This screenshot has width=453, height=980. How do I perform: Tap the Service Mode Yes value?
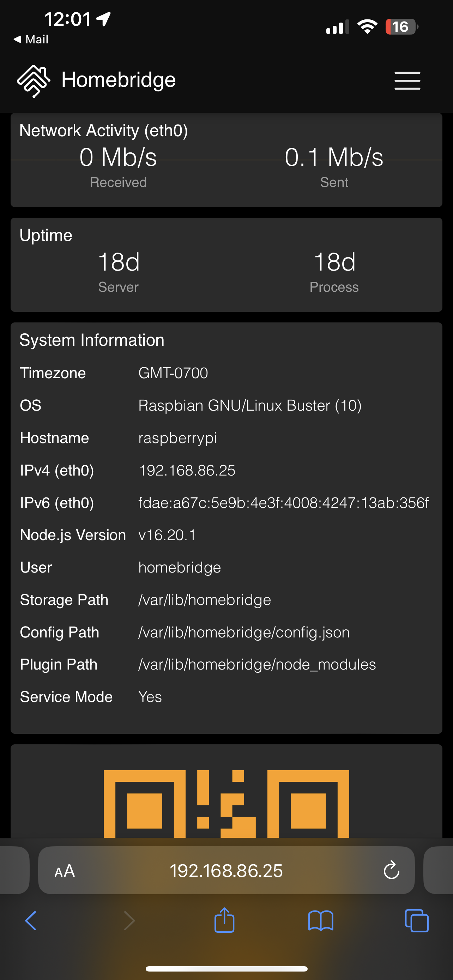coord(150,697)
